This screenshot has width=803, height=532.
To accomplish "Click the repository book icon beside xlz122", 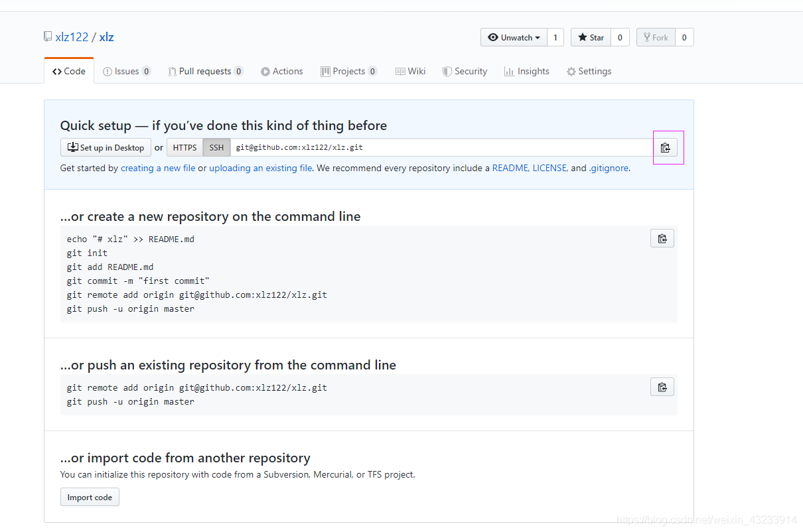I will pyautogui.click(x=48, y=36).
